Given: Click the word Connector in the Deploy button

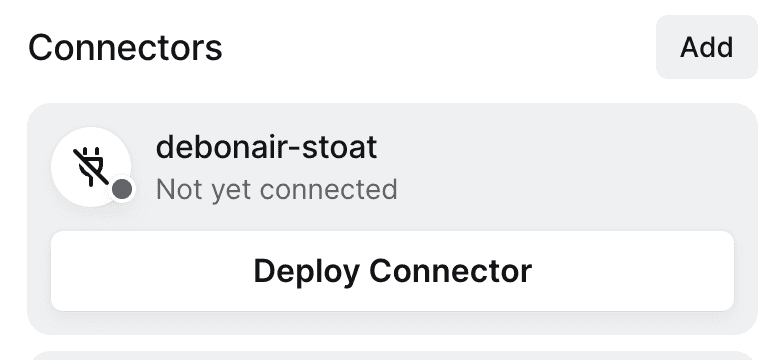Looking at the screenshot, I should (450, 271).
